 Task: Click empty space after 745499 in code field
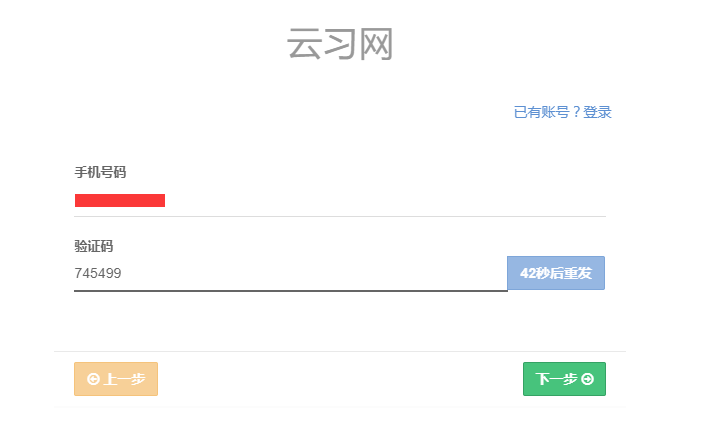(320, 273)
